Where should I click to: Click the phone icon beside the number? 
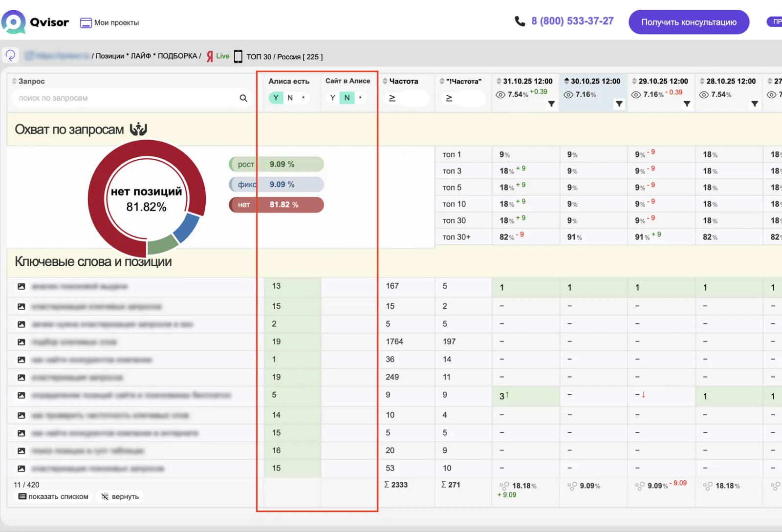click(520, 21)
